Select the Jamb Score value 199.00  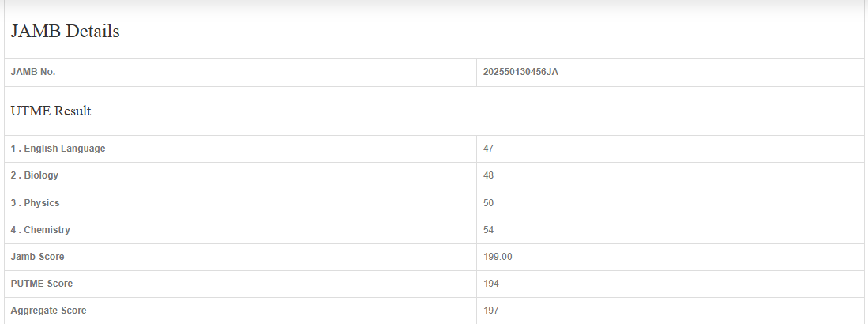(x=498, y=257)
